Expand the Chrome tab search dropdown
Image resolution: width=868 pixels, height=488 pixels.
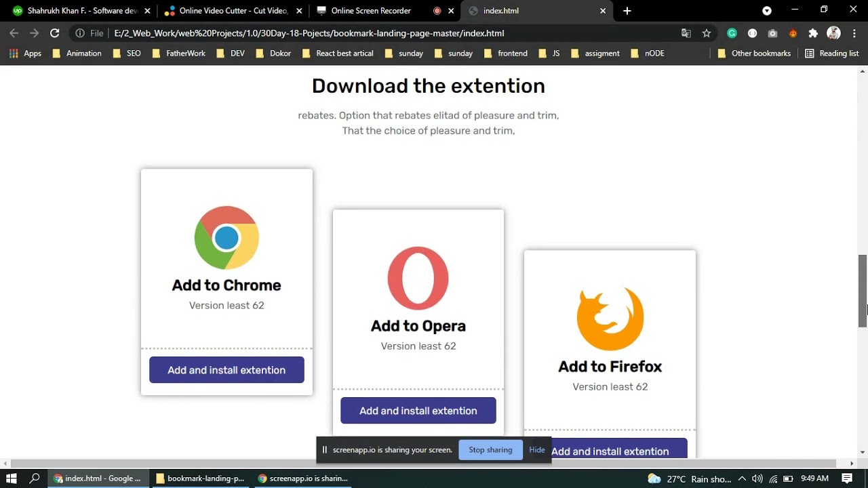(767, 11)
